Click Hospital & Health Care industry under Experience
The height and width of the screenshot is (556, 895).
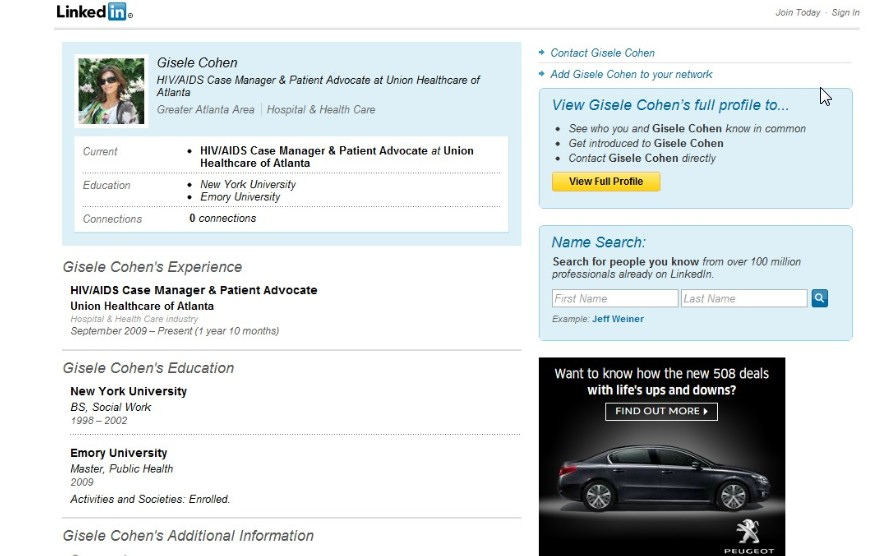pos(134,319)
